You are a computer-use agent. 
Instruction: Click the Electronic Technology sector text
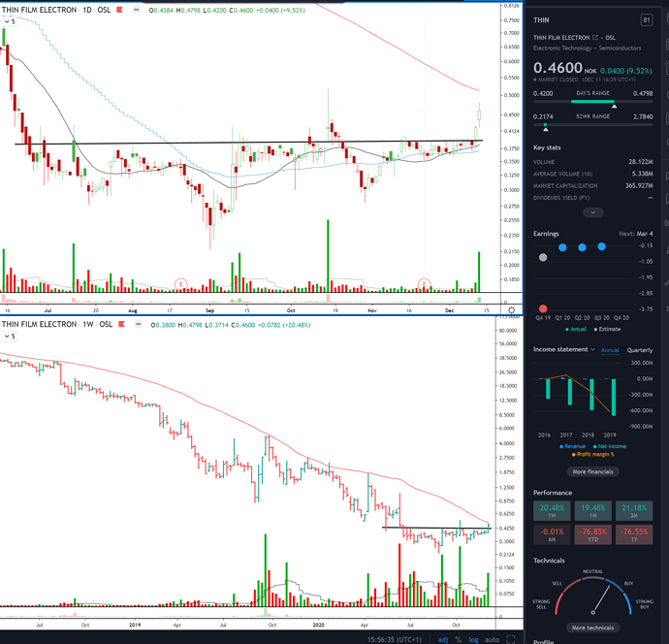pos(562,48)
